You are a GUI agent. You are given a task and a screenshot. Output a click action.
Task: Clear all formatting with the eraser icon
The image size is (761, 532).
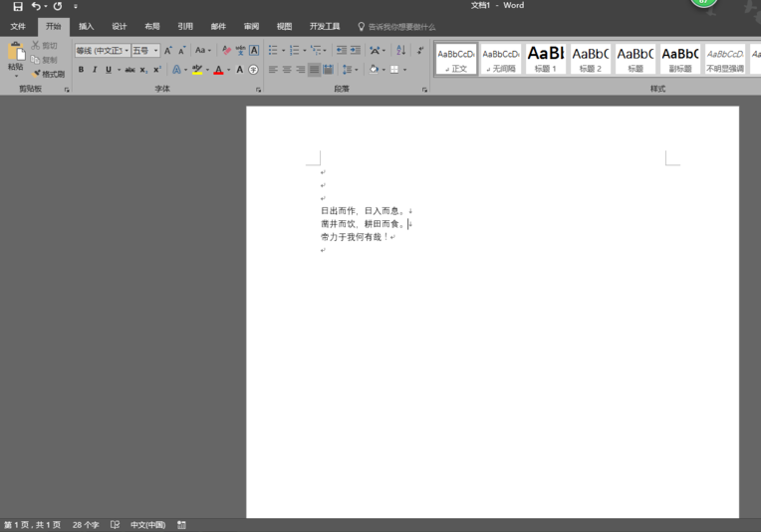(226, 51)
